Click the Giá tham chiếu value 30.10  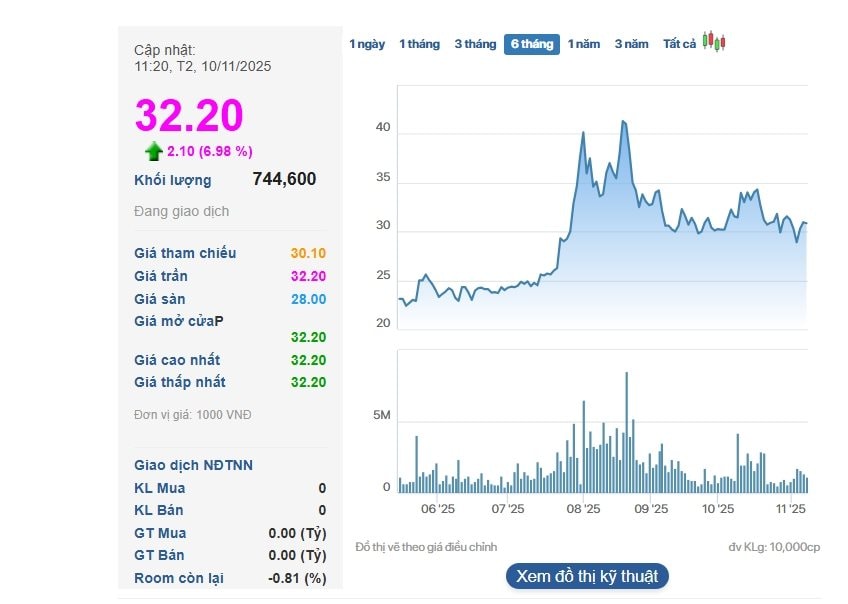point(308,253)
